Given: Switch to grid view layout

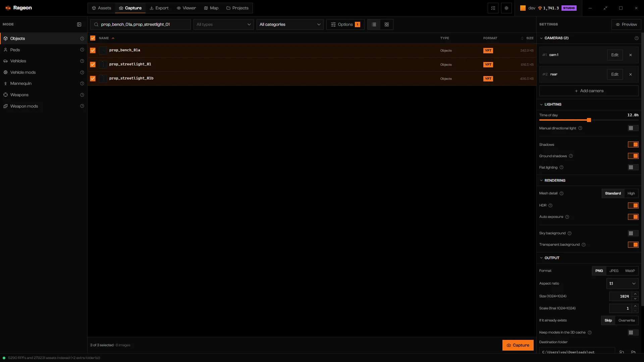Looking at the screenshot, I should pos(387,24).
